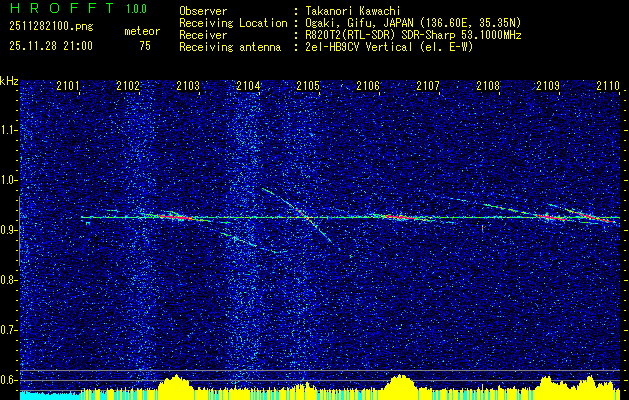This screenshot has height=400, width=629.
Task: Click the meteor count 75
Action: [x=145, y=46]
